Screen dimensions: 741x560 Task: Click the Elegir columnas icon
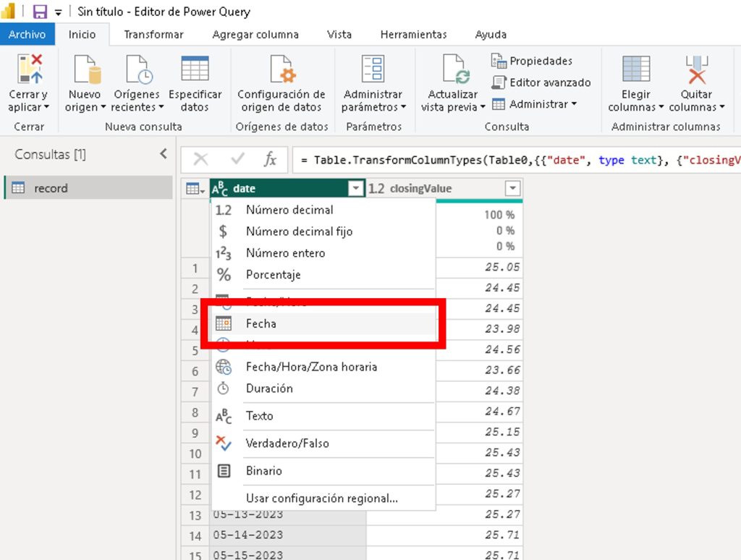click(x=635, y=69)
